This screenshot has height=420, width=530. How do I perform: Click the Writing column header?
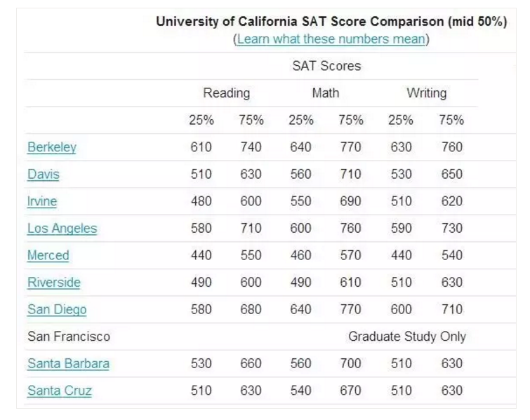tap(426, 93)
